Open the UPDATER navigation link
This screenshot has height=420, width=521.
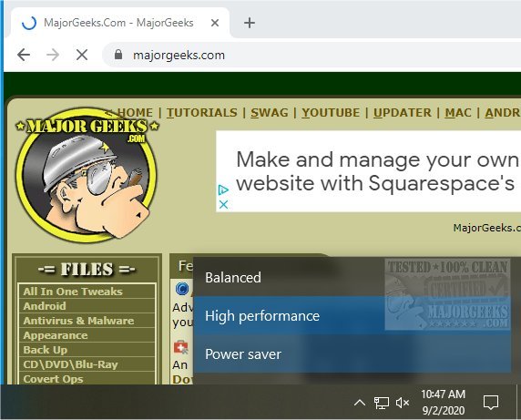coord(403,113)
